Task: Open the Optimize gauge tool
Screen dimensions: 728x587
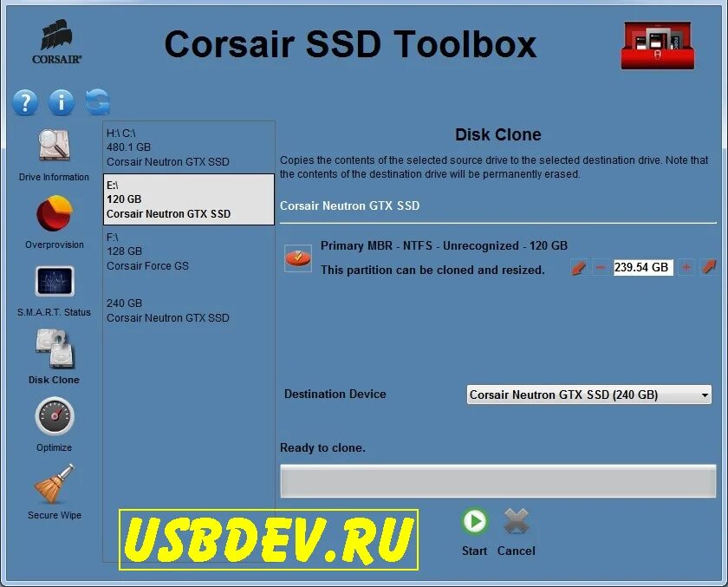Action: [55, 425]
